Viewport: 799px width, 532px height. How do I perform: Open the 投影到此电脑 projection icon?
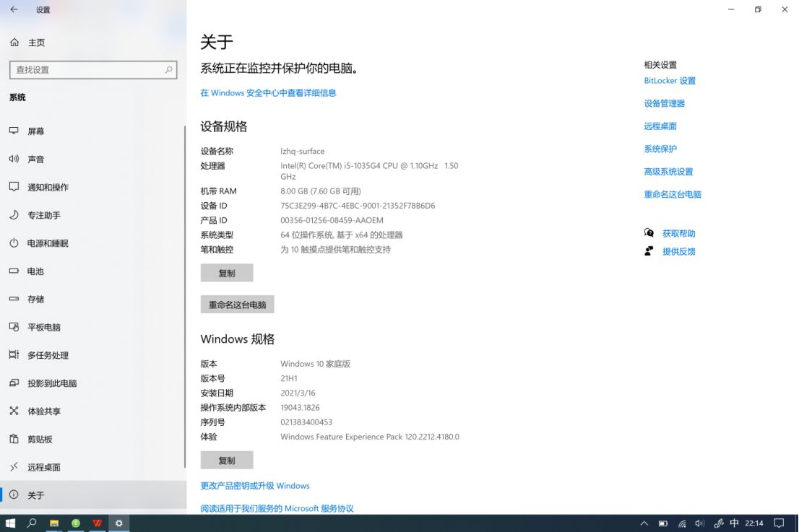click(x=14, y=383)
